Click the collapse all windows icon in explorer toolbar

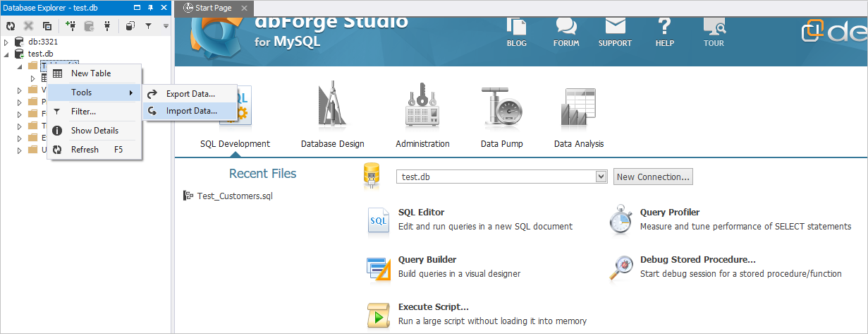pos(47,26)
